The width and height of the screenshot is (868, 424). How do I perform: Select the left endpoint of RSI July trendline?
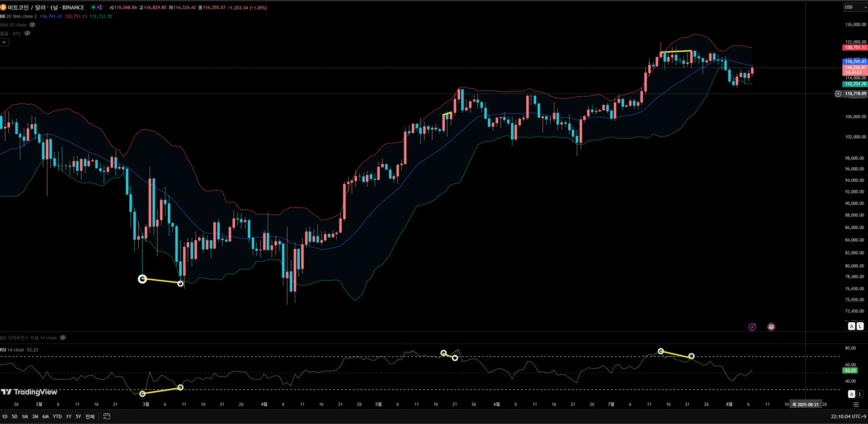pyautogui.click(x=661, y=351)
